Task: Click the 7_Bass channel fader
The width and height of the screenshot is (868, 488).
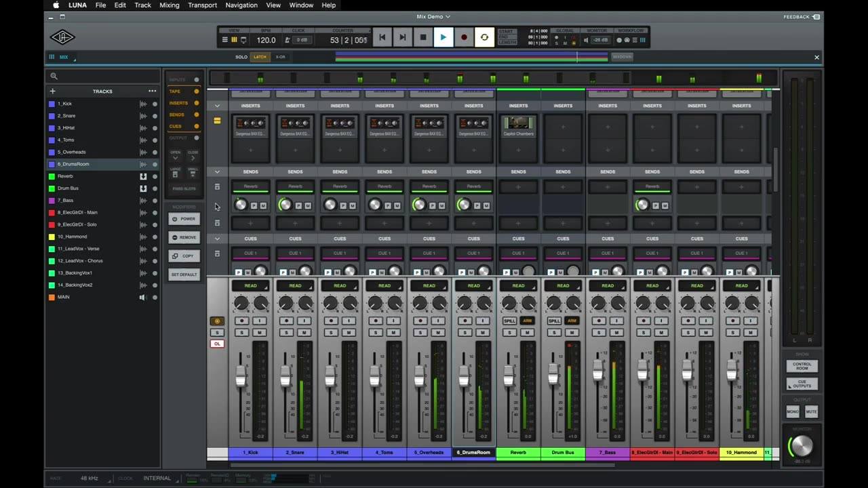Action: [597, 370]
